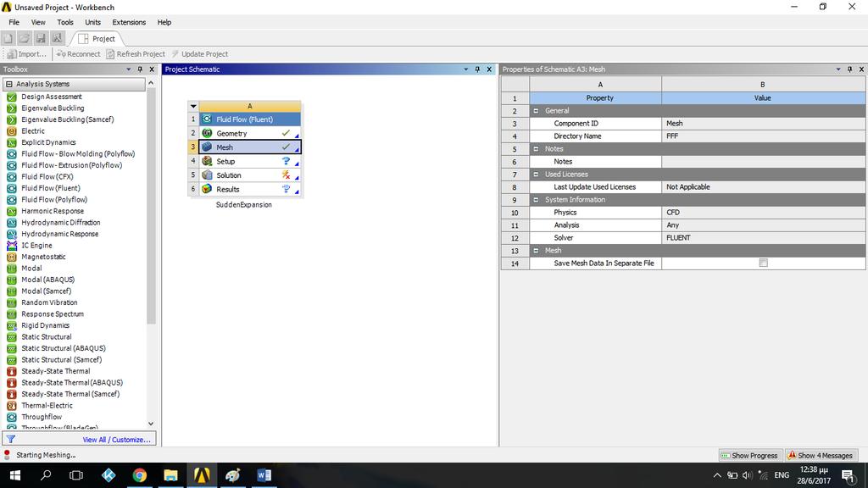868x488 pixels.
Task: Select the Electric analysis system icon
Action: coord(12,131)
